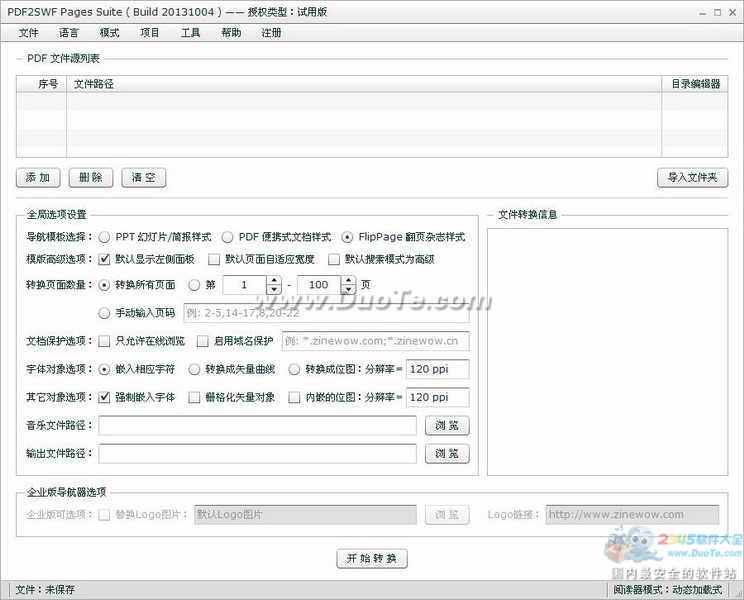Select the 第 page range radio button
Screen dimensions: 744x600
pyautogui.click(x=194, y=286)
